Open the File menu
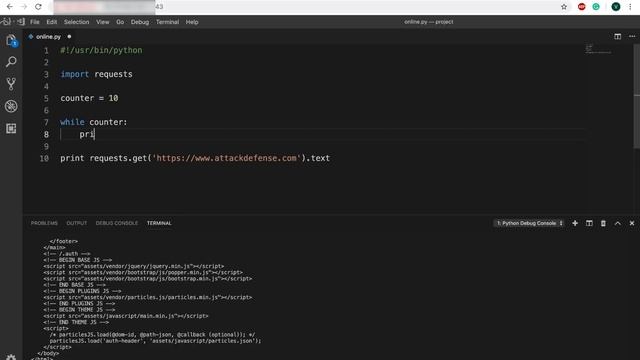The width and height of the screenshot is (640, 360). [35, 22]
